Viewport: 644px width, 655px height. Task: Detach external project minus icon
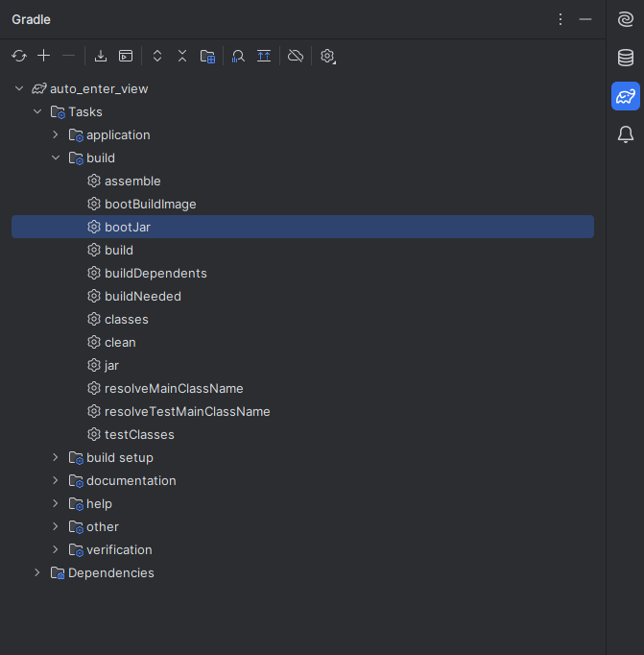68,56
